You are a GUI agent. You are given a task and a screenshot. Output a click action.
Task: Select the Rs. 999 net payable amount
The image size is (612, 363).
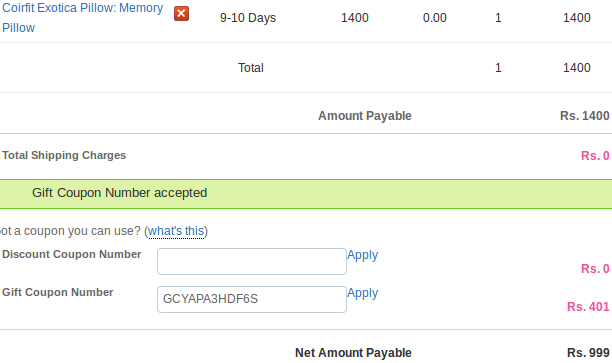(x=588, y=353)
